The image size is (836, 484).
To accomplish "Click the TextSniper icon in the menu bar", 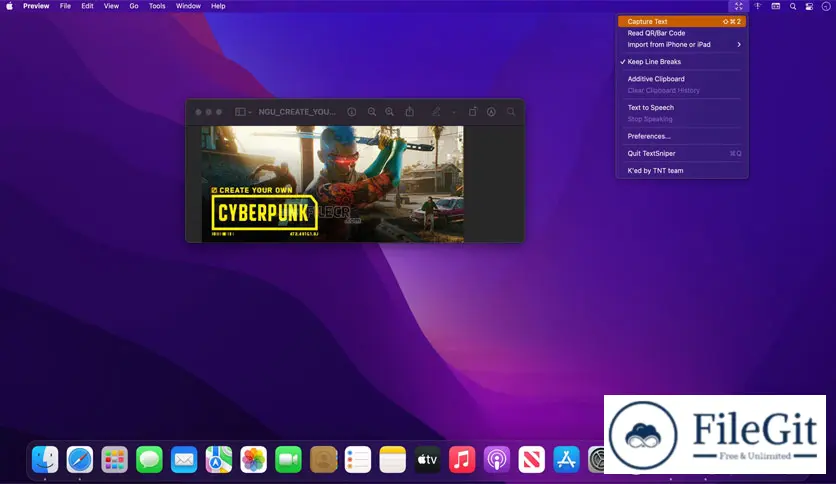I will click(738, 6).
